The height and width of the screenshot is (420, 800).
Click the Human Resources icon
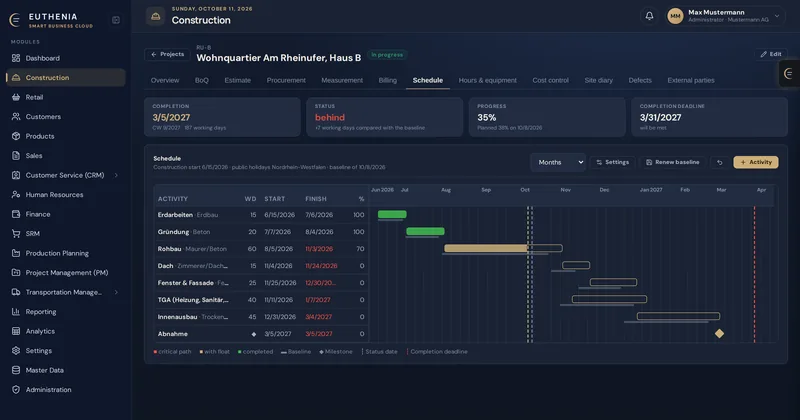pos(16,194)
